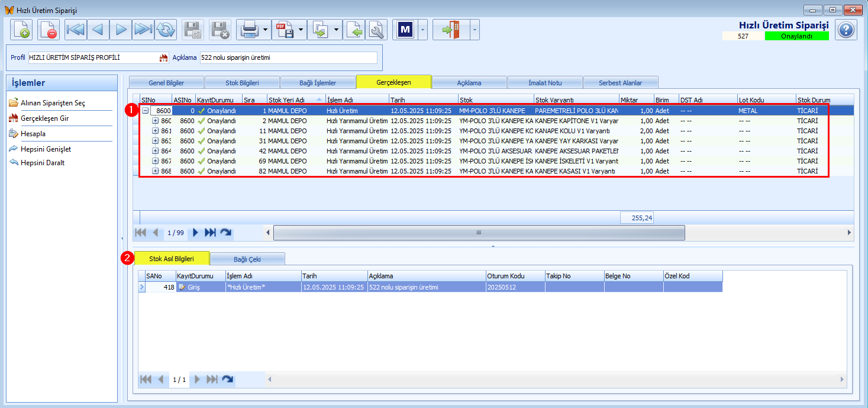
Task: Expand the KANEPE KASASI V1 row
Action: click(x=156, y=171)
